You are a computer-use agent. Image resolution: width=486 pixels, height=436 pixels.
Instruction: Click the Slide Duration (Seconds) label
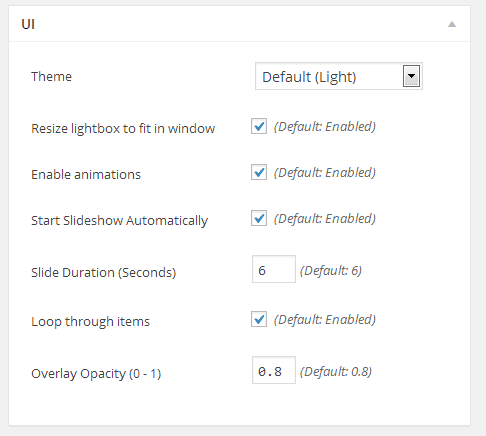coord(104,272)
